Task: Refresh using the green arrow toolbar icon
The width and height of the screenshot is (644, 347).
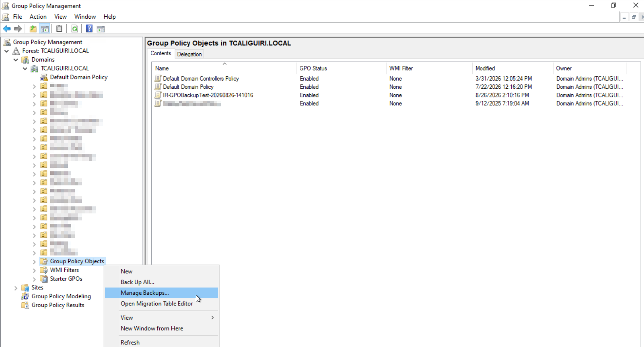Action: click(x=74, y=29)
